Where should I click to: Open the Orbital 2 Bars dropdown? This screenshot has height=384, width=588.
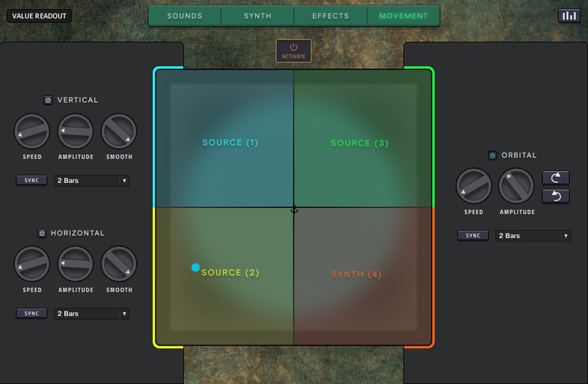[533, 236]
